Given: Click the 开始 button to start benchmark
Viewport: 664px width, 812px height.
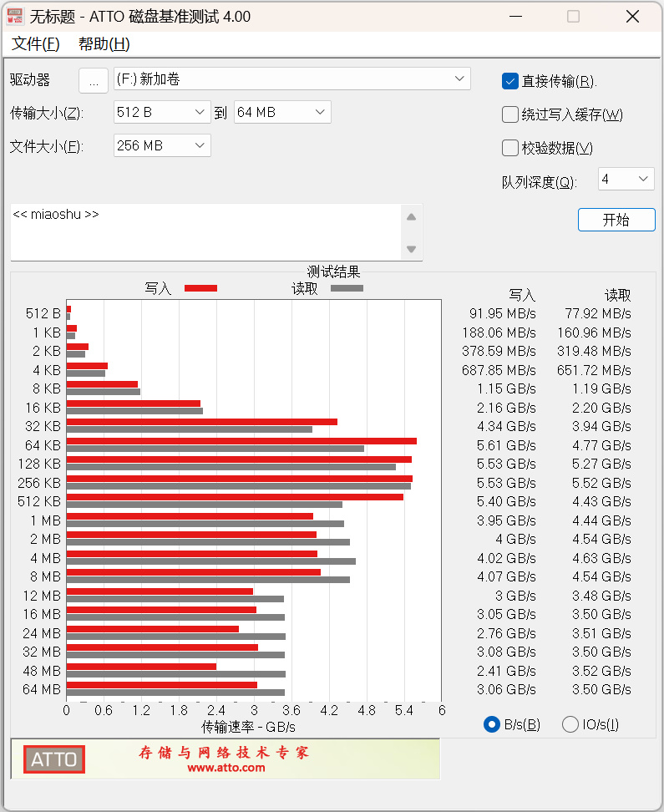Looking at the screenshot, I should 616,220.
